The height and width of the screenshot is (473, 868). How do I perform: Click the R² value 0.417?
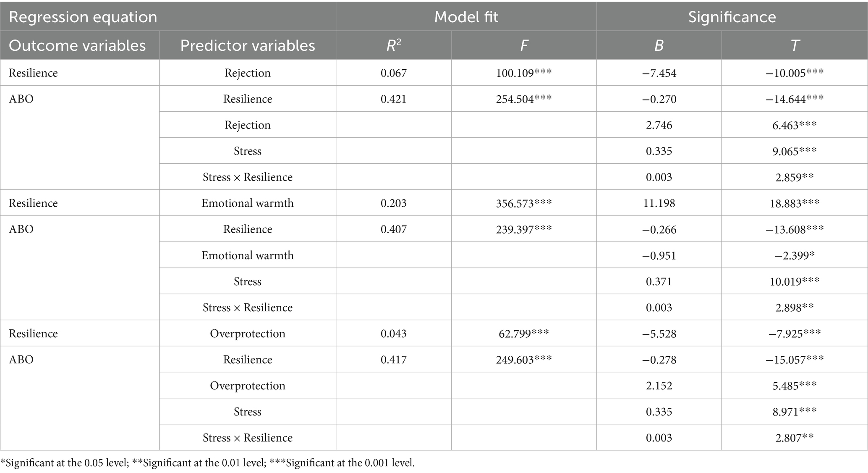coord(393,360)
